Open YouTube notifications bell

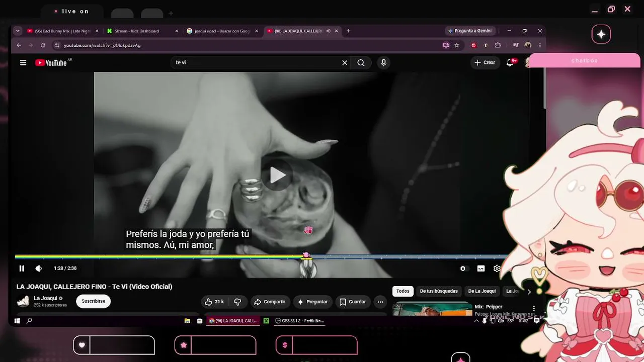tap(510, 63)
